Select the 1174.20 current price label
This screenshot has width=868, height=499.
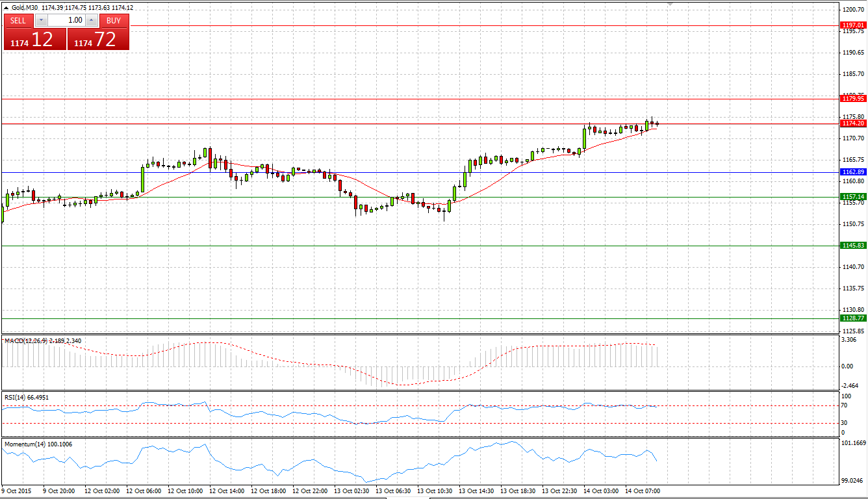(x=853, y=123)
